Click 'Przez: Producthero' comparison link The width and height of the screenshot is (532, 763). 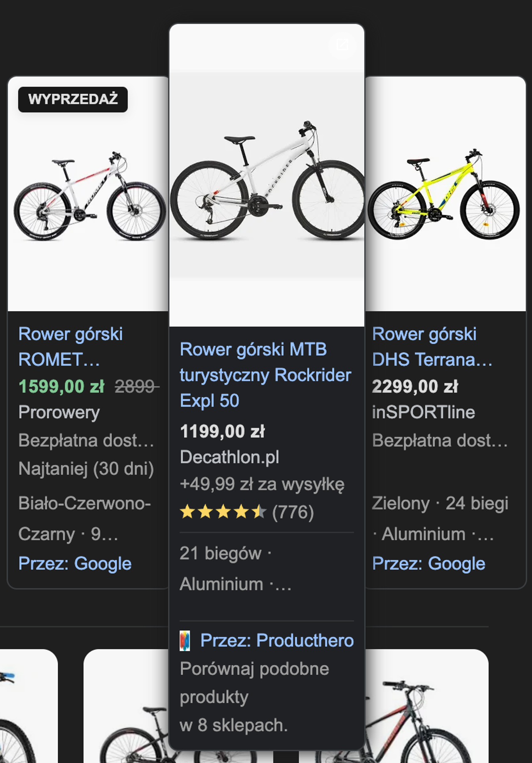pyautogui.click(x=276, y=641)
